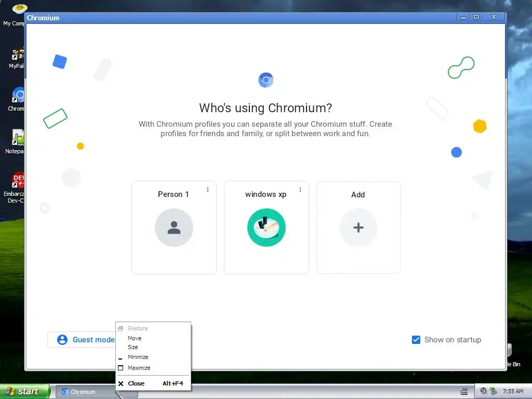Open more options for Person 1
532x399 pixels.
coord(208,190)
